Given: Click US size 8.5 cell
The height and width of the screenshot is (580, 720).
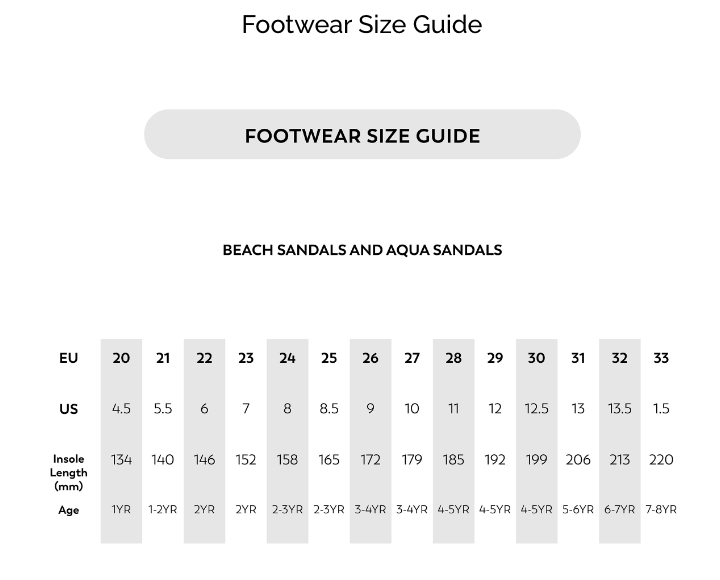Looking at the screenshot, I should pyautogui.click(x=329, y=409).
